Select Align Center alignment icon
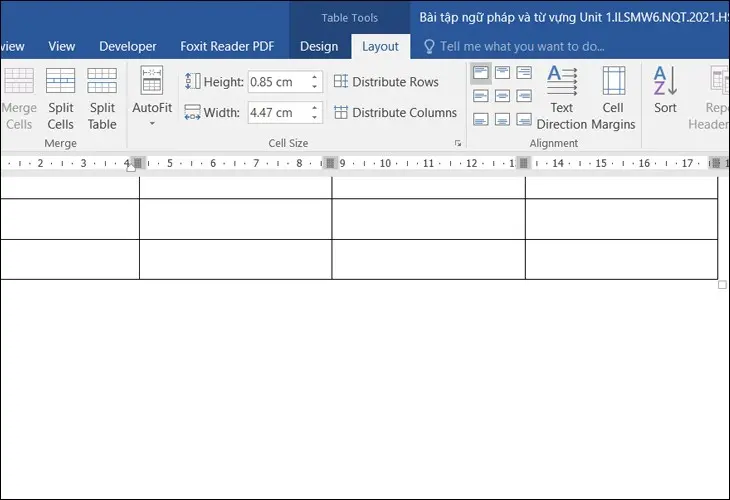Image resolution: width=730 pixels, height=500 pixels. pyautogui.click(x=502, y=96)
